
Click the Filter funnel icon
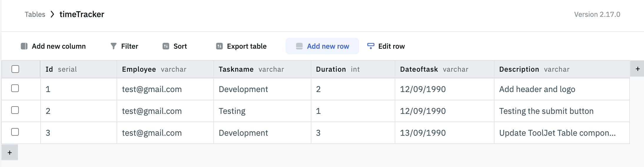tap(113, 46)
